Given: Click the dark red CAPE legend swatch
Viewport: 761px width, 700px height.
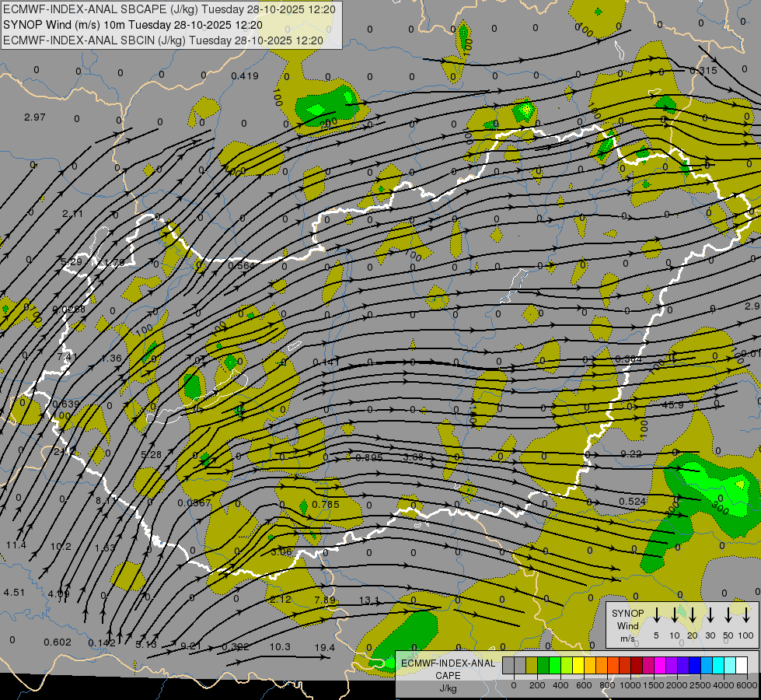Looking at the screenshot, I should click(637, 665).
